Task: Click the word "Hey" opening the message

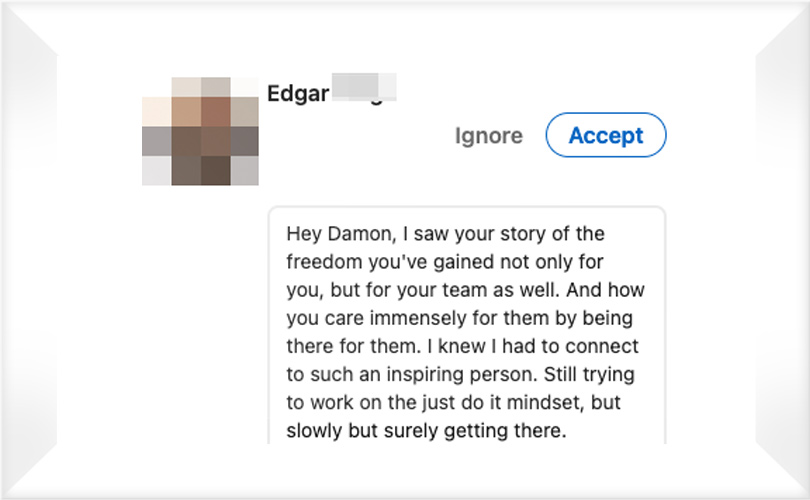Action: (x=304, y=235)
